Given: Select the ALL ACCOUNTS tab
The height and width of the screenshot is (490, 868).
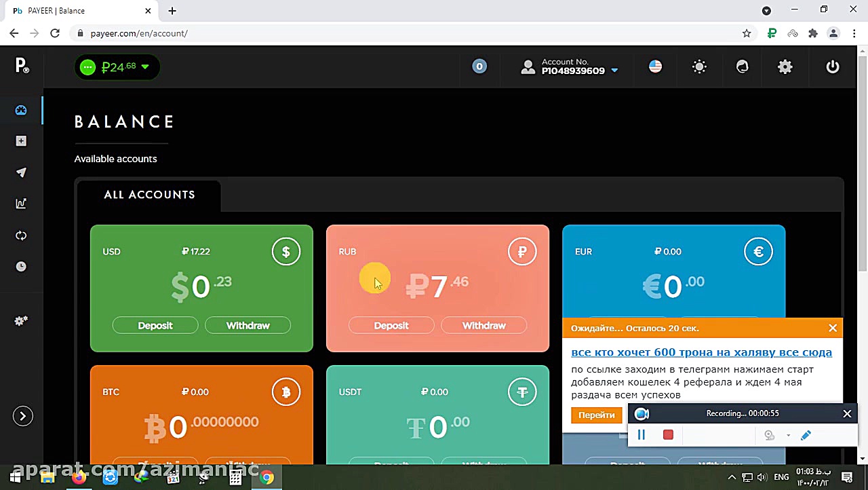Looking at the screenshot, I should click(149, 195).
